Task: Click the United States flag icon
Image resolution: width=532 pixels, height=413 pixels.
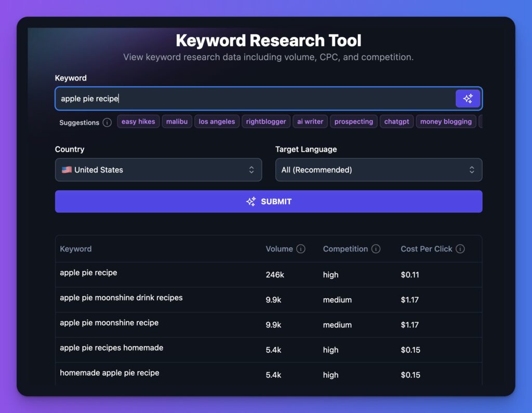Action: point(66,169)
